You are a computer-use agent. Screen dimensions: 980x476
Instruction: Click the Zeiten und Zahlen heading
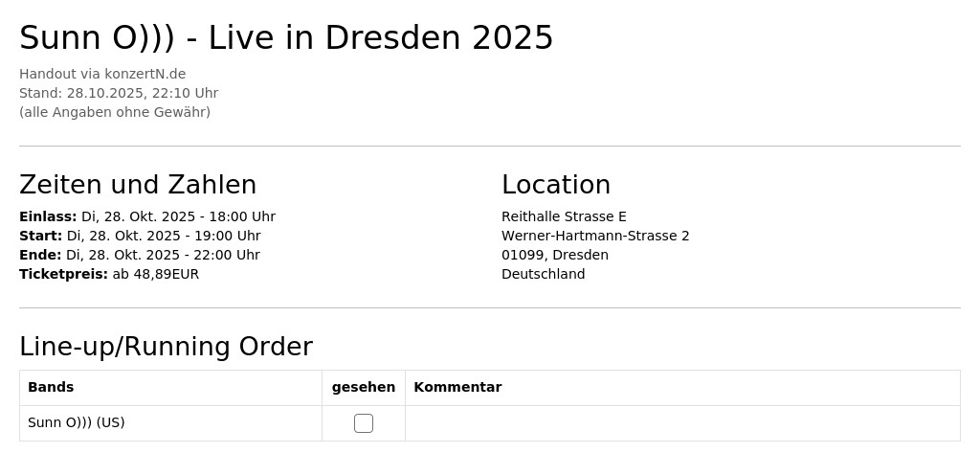point(138,185)
